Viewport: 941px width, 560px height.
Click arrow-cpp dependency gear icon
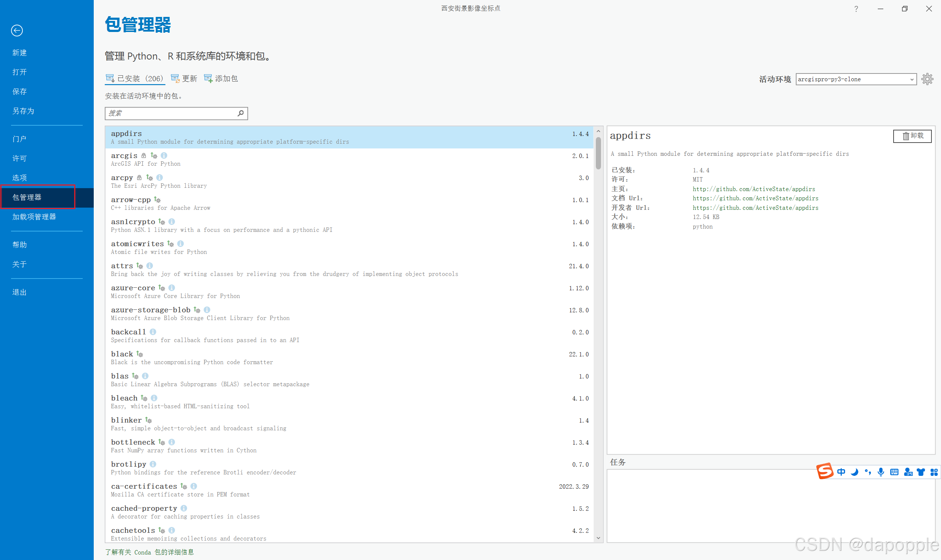click(157, 200)
